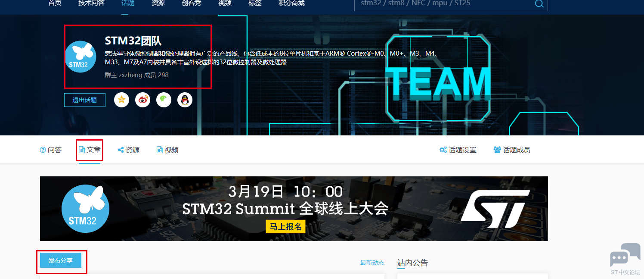Click group owner name zxzheng
644x279 pixels.
pyautogui.click(x=131, y=75)
